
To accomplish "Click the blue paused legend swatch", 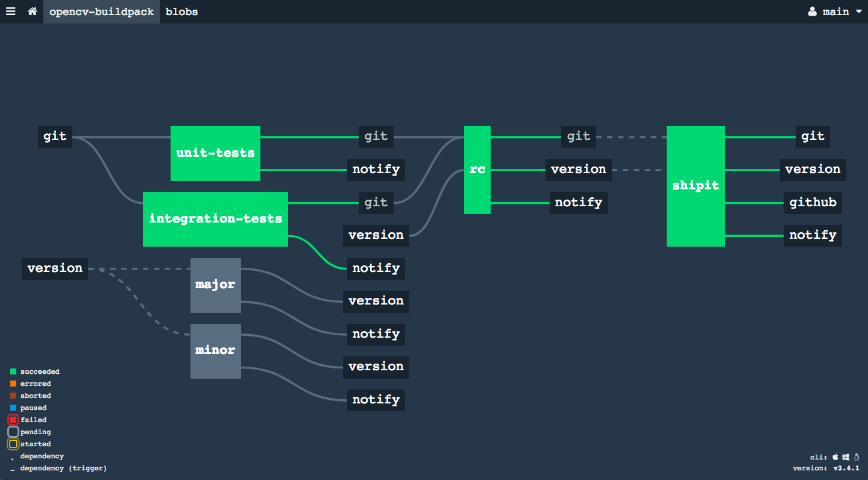I will point(13,408).
